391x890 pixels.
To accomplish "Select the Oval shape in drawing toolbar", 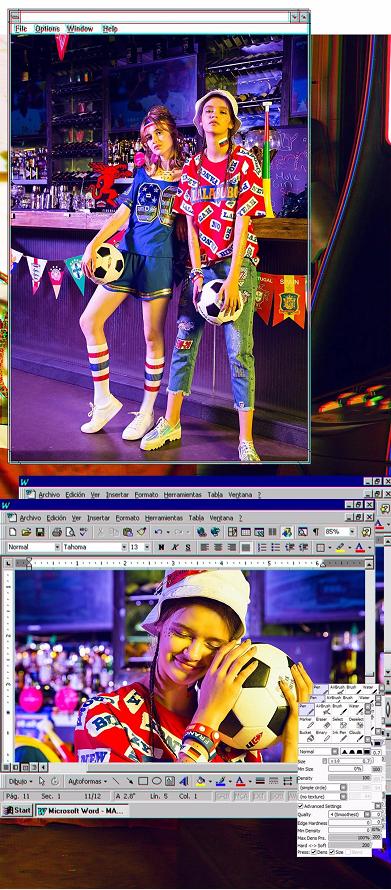I will 157,780.
